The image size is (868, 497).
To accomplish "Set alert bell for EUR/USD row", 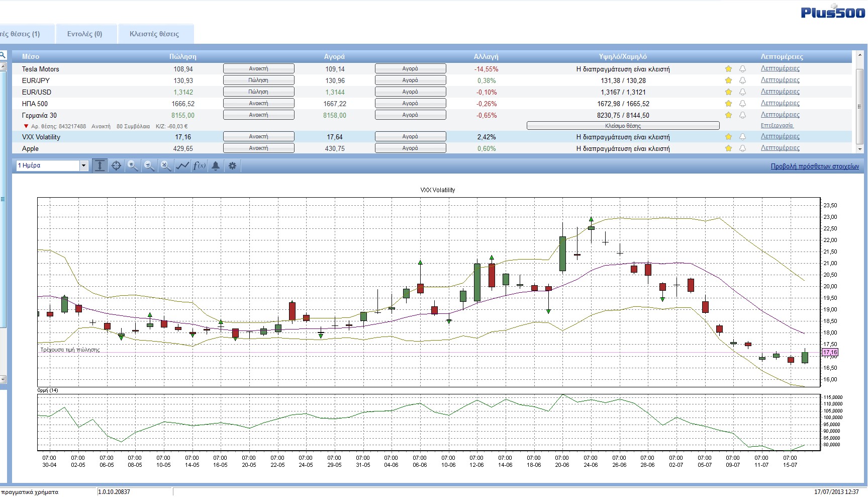I will [x=742, y=92].
